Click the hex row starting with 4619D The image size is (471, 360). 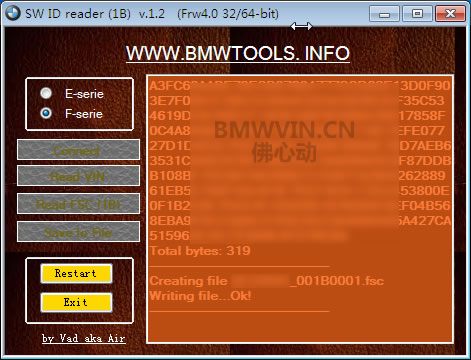tap(297, 116)
